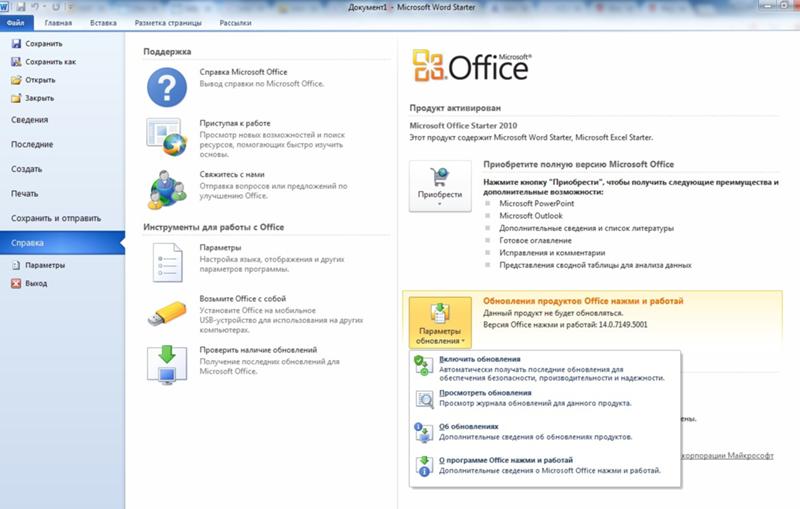Click the Сохранить как text in sidebar

click(x=51, y=62)
